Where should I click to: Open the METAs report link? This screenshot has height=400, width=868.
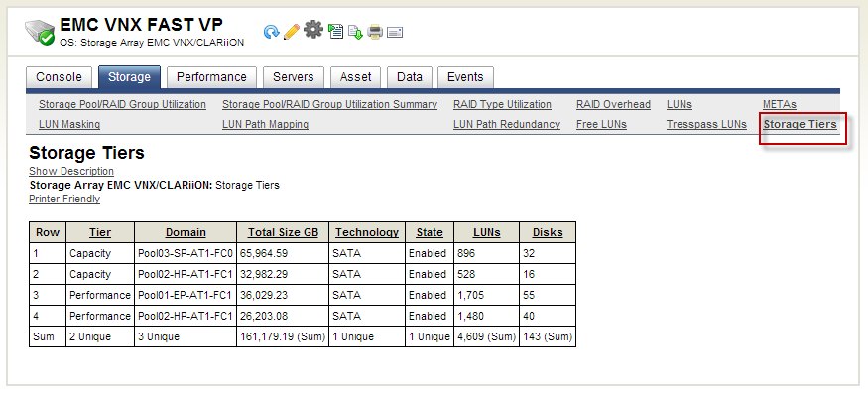click(780, 104)
